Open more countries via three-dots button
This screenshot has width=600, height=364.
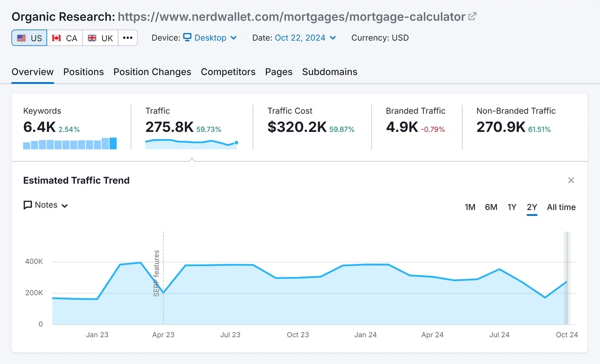coord(127,38)
